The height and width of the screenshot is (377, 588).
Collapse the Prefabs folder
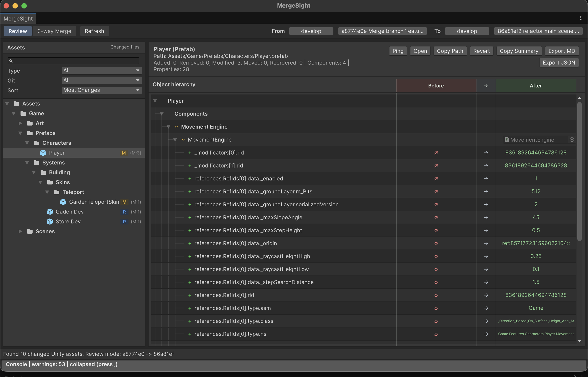point(20,133)
